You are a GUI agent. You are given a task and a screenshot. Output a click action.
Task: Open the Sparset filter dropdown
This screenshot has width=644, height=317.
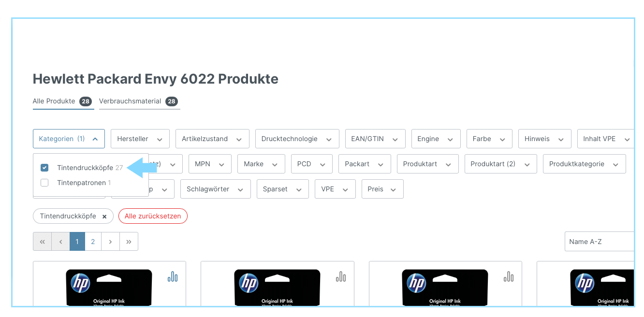[x=283, y=189]
